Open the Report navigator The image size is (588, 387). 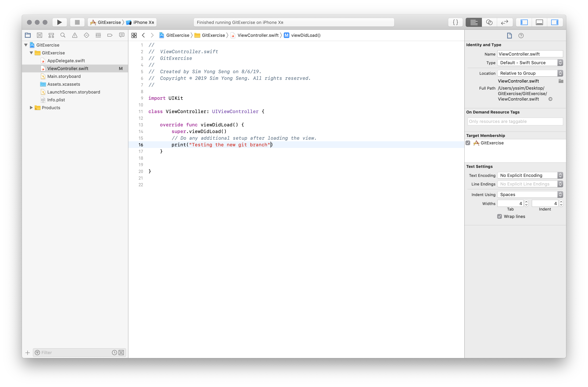click(x=122, y=35)
